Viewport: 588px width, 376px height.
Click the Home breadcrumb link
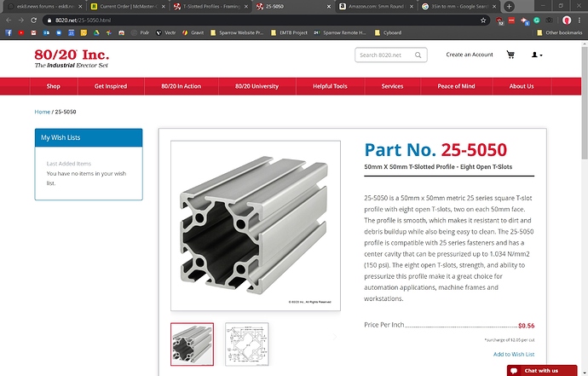pos(42,112)
